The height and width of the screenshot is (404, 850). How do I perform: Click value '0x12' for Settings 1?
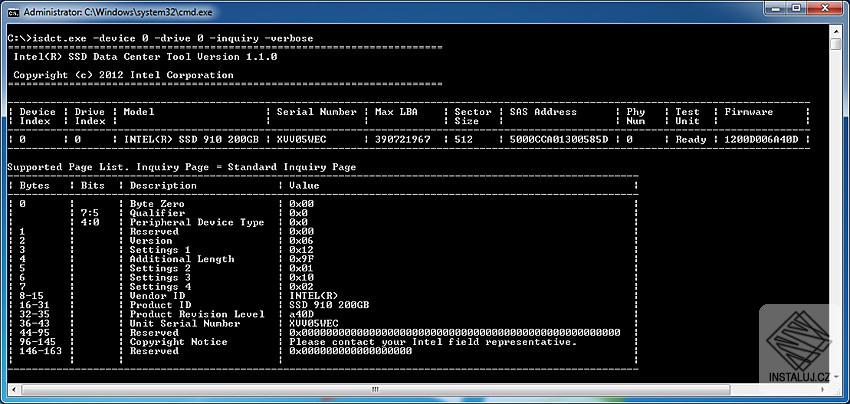point(301,250)
